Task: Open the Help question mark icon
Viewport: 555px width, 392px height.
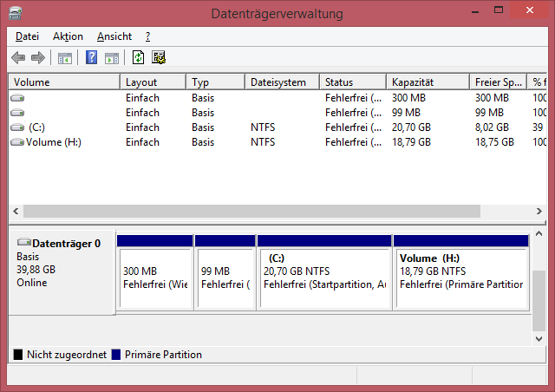Action: 91,57
